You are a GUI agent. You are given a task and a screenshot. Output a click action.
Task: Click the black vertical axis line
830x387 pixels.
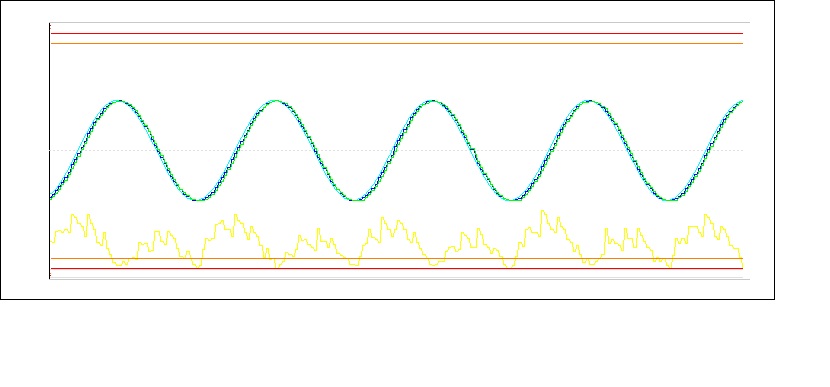50,151
